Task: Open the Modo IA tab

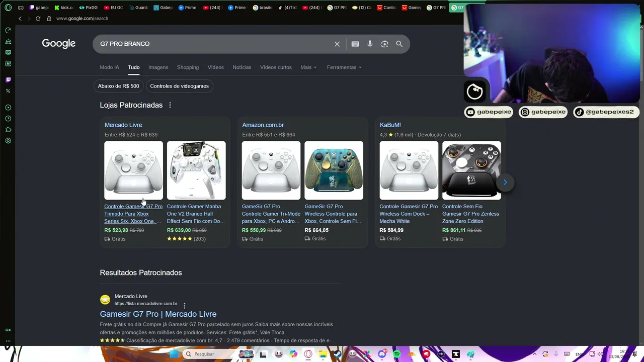Action: [109, 67]
